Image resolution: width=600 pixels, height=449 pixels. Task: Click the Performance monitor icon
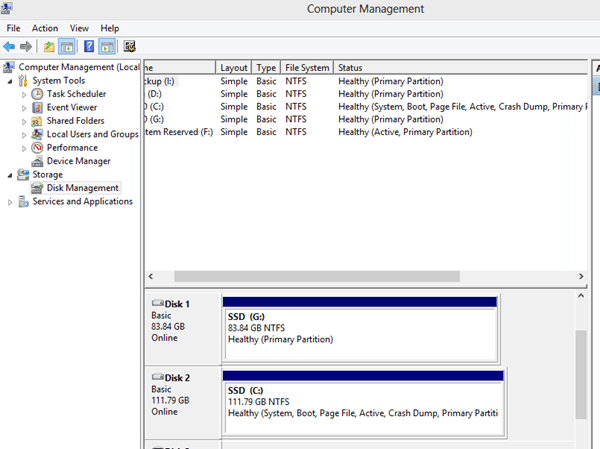click(x=37, y=148)
